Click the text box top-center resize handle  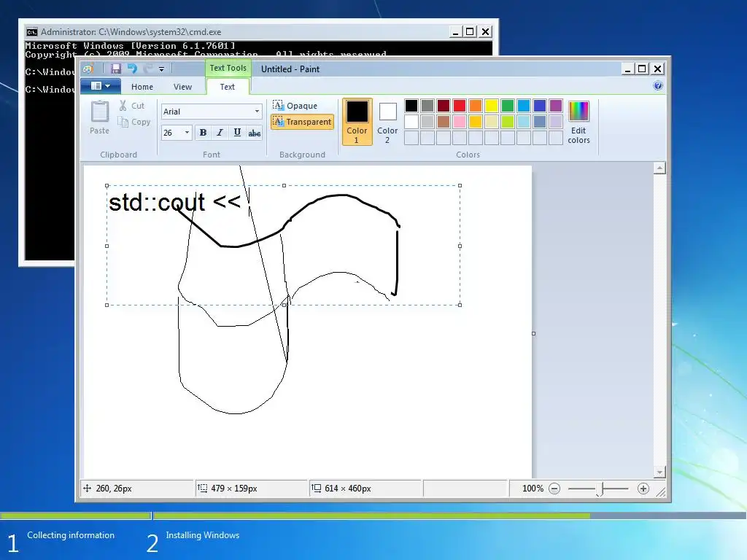(284, 186)
